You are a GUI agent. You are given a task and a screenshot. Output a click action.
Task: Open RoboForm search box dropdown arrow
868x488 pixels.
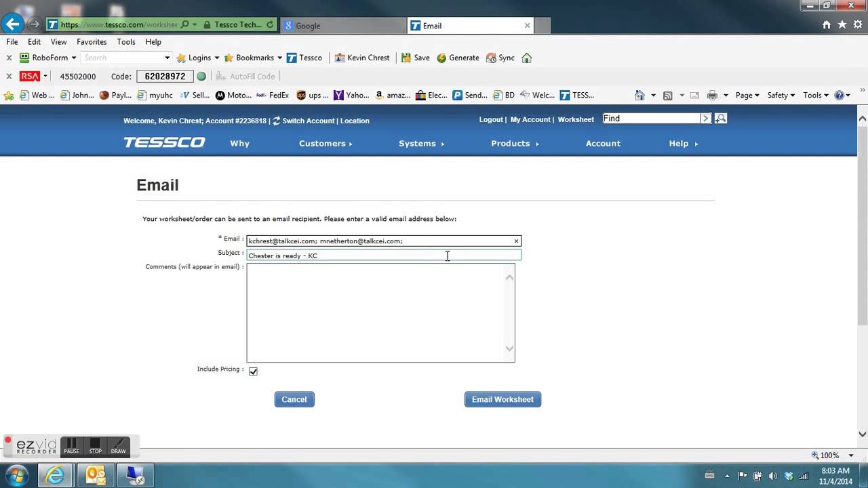pos(167,58)
